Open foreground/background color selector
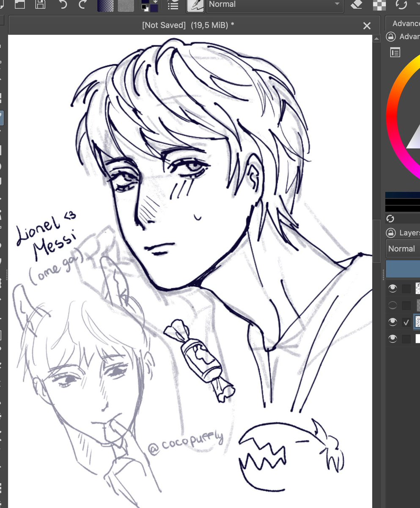The width and height of the screenshot is (420, 508). 150,6
